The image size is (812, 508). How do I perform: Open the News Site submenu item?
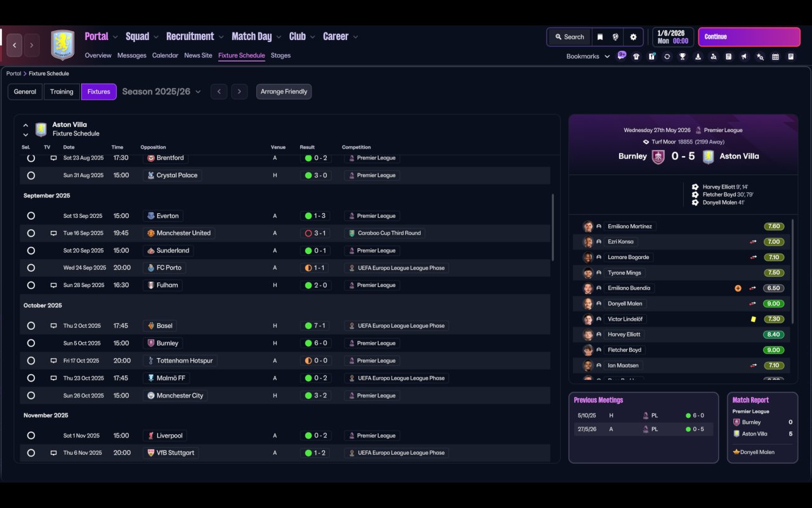point(198,55)
